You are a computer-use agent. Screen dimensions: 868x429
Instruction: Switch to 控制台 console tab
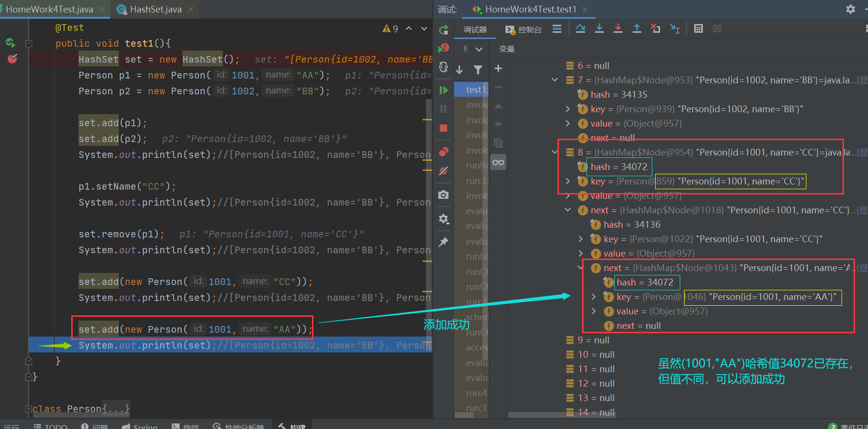tap(524, 29)
